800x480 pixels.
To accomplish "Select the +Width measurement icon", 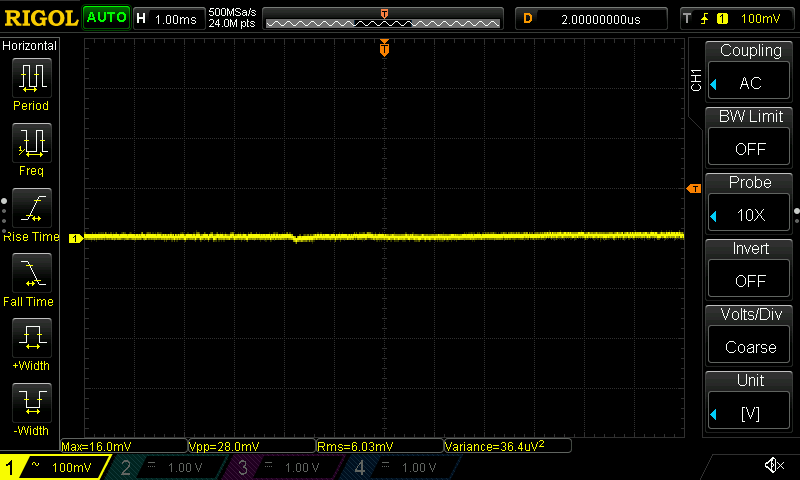I will pyautogui.click(x=30, y=342).
